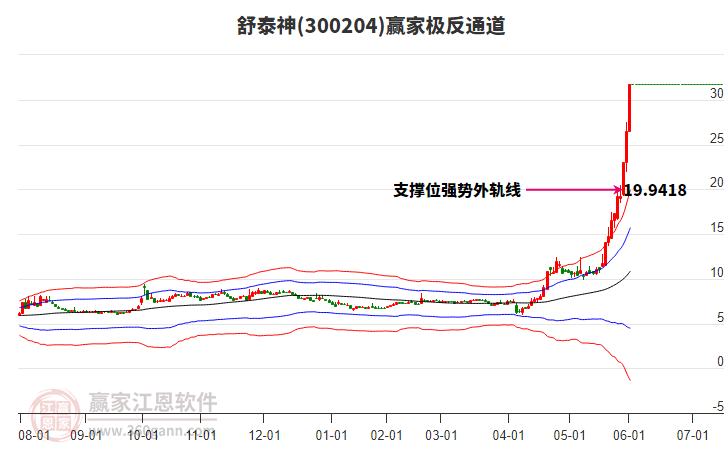Screen dimensions: 726x450
Task: Click the 05-01 date axis label
Action: [570, 435]
